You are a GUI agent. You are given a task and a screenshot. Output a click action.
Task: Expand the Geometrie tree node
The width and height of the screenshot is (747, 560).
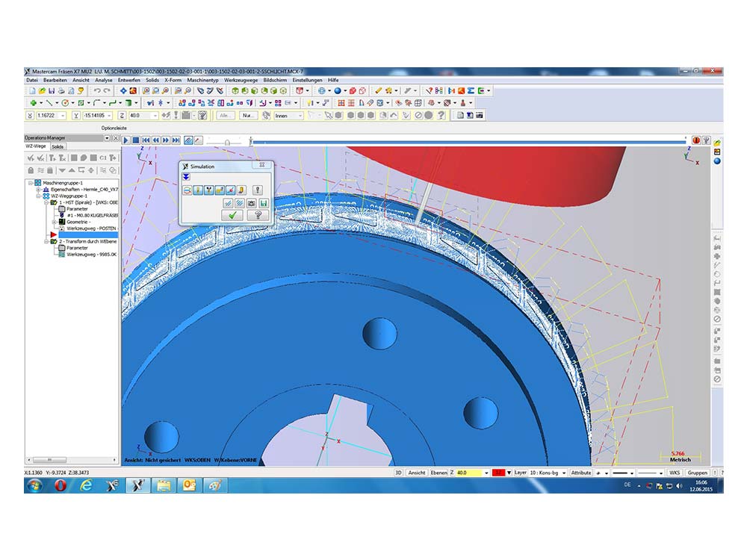coord(54,222)
